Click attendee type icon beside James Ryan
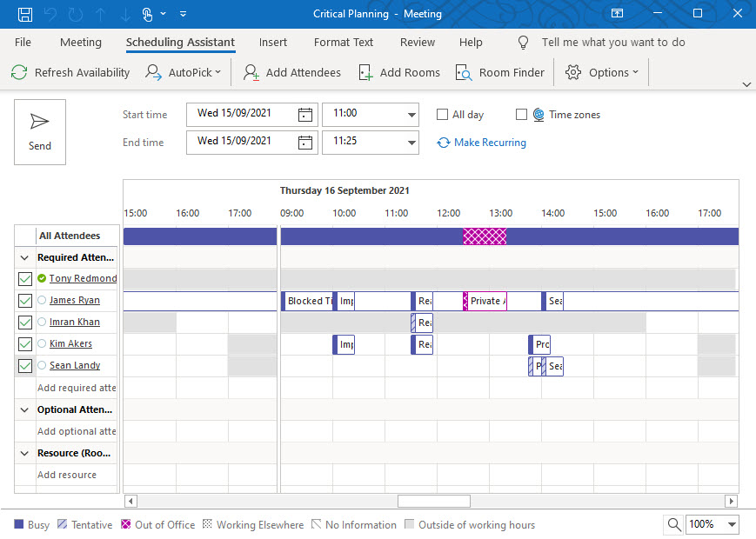This screenshot has width=756, height=539. click(42, 300)
